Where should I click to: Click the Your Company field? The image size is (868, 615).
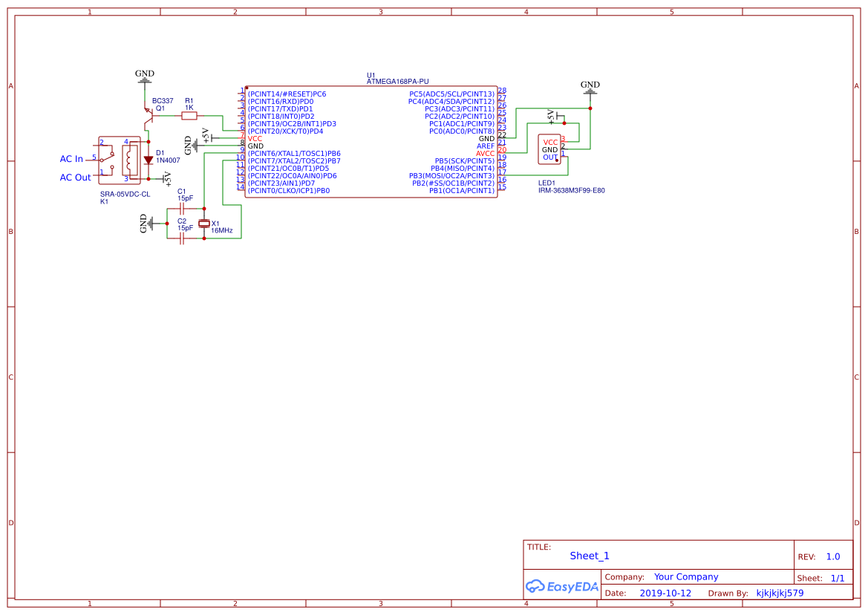pyautogui.click(x=685, y=576)
